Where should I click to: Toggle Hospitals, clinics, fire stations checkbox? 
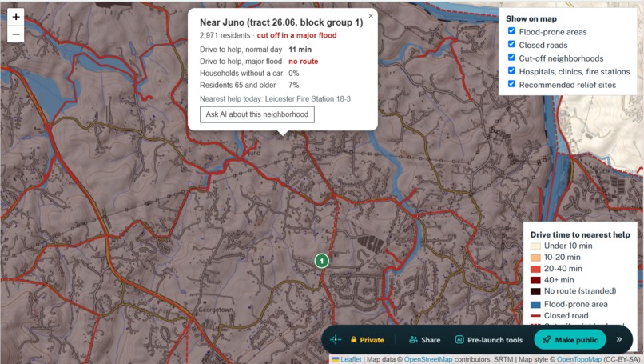coord(511,70)
